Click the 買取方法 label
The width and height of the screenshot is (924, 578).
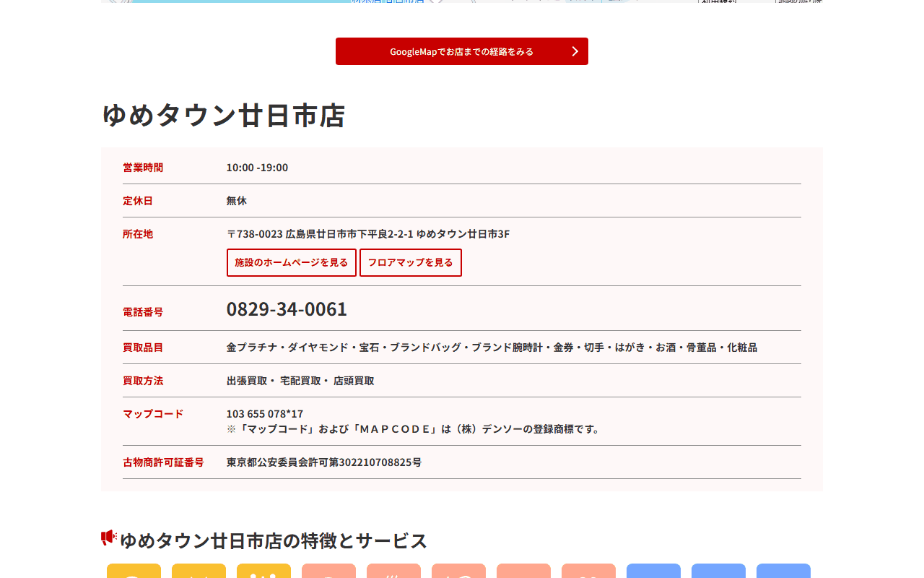(143, 381)
